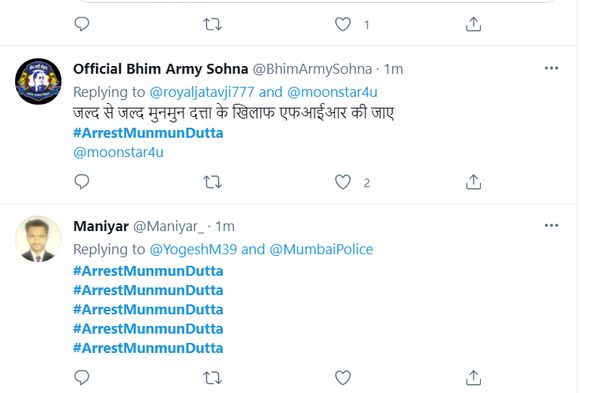Open the Official Bhim Army Sohna profile picture
The width and height of the screenshot is (600, 393).
tap(38, 82)
